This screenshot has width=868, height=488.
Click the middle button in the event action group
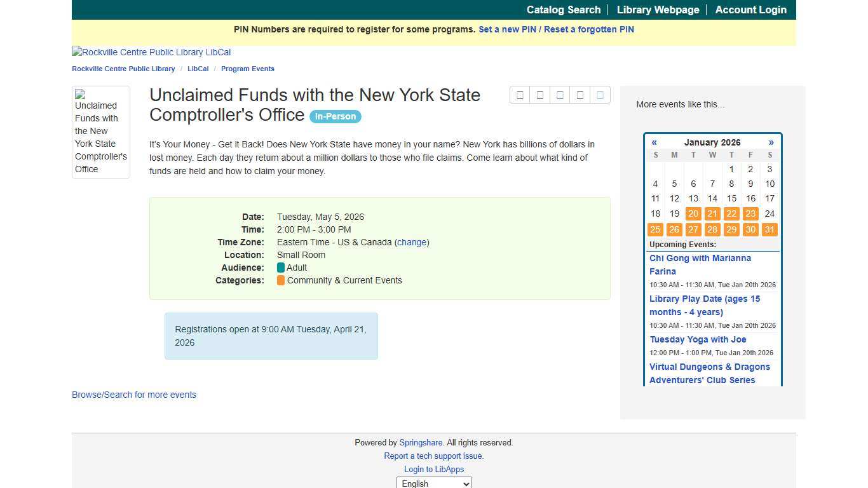point(560,95)
